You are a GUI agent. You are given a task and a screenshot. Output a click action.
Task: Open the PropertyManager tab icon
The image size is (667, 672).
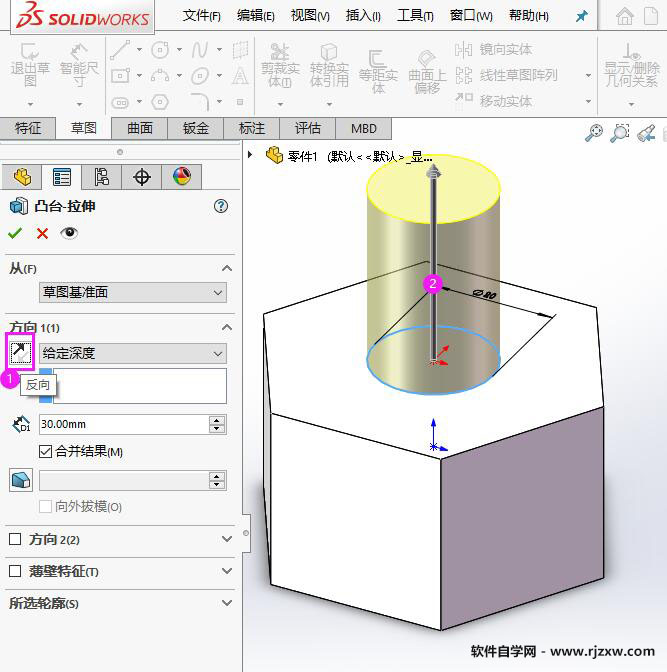click(x=62, y=177)
